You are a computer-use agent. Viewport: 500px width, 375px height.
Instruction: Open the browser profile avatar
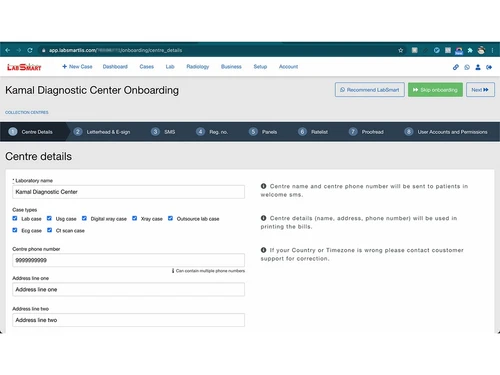point(481,50)
